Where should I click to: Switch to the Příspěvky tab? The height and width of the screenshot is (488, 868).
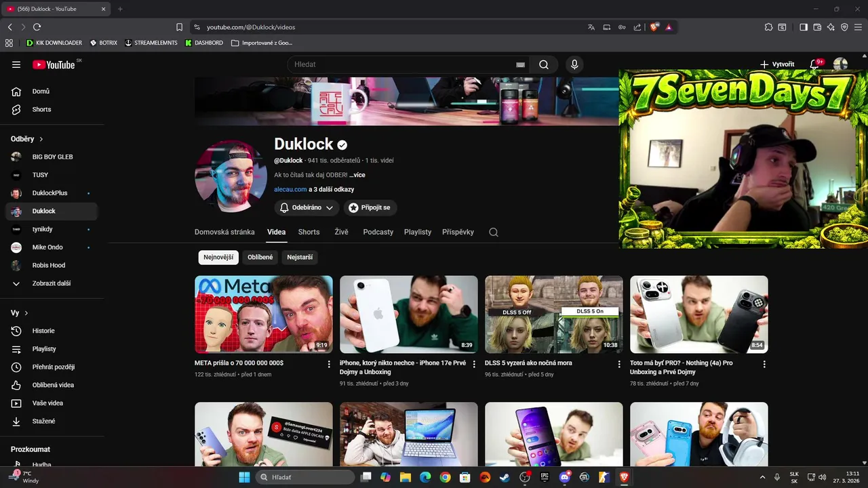point(458,232)
